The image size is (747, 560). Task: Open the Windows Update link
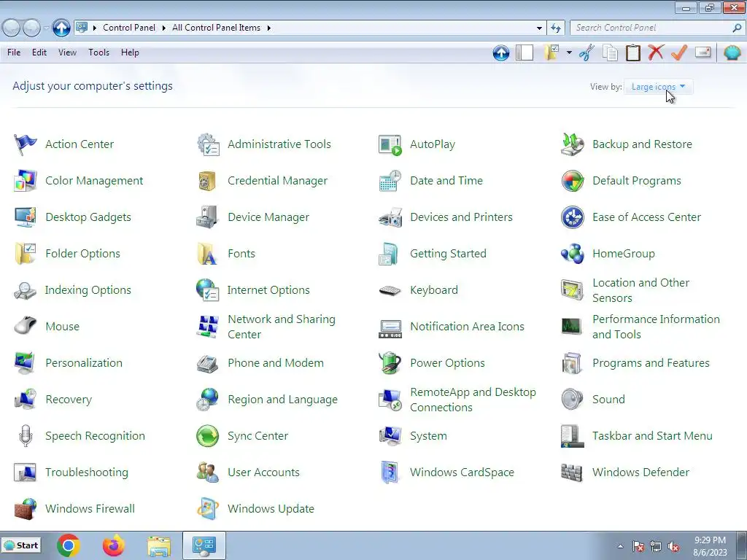271,509
